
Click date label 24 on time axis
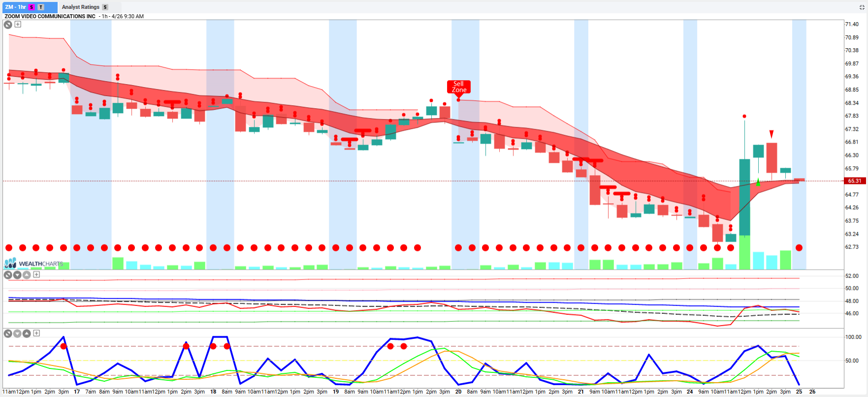tap(690, 392)
